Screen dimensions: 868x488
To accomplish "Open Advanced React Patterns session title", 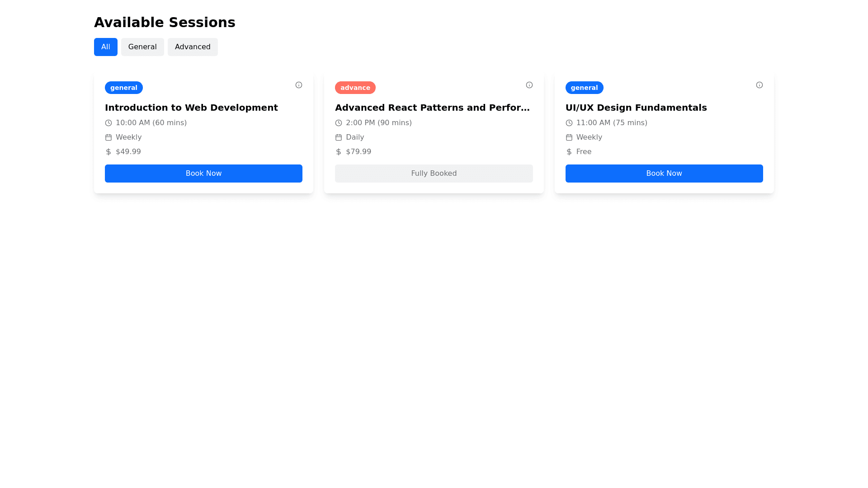I will (x=432, y=108).
